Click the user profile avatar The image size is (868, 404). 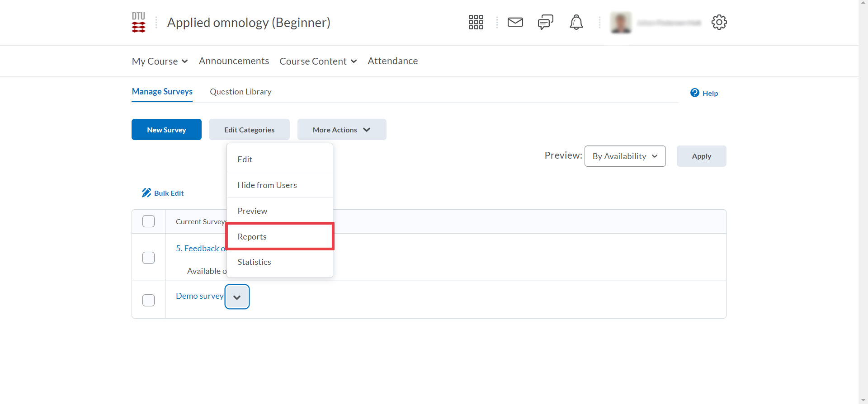tap(621, 23)
